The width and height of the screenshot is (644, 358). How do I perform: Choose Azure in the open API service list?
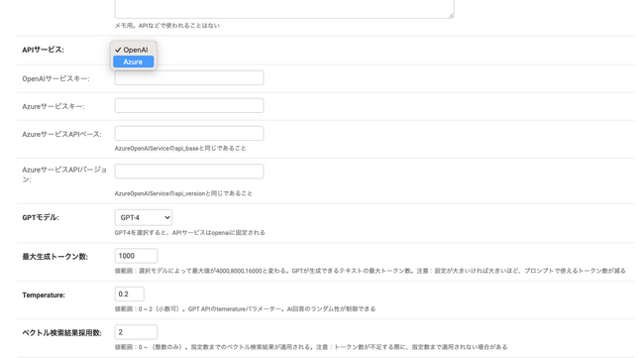pyautogui.click(x=133, y=61)
